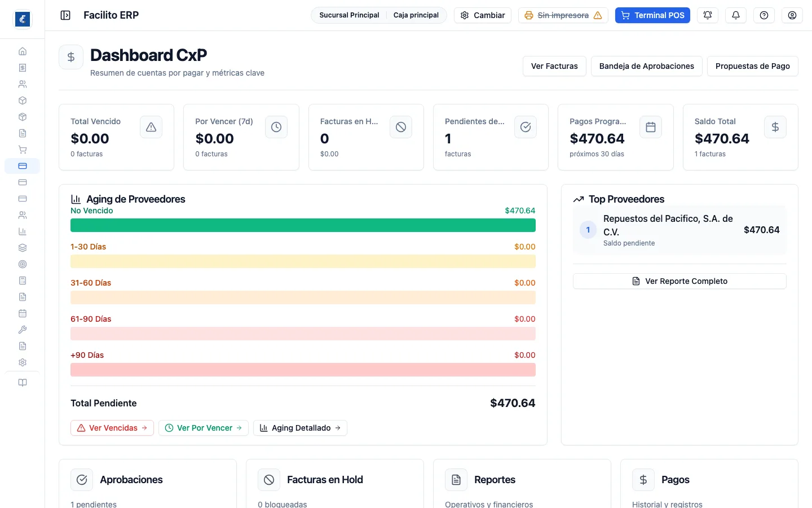Open the Bandeja de Aprobaciones
The height and width of the screenshot is (508, 812).
(x=647, y=66)
